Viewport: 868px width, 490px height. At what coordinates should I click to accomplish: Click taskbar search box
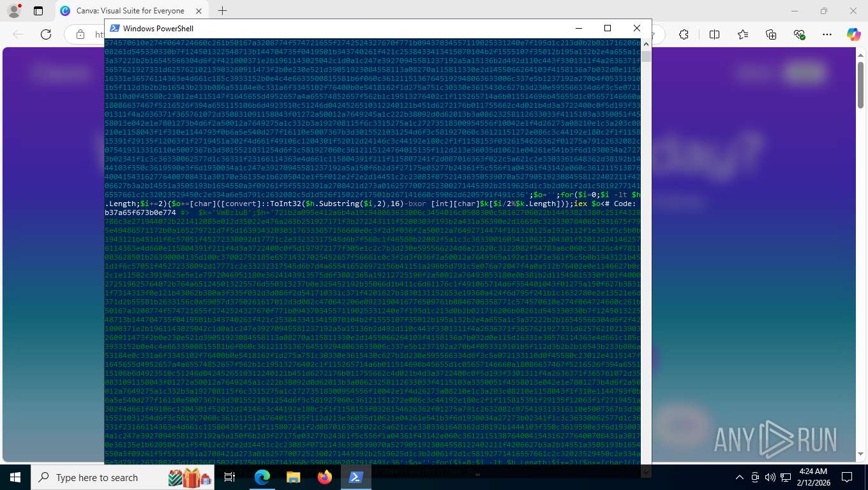[123, 477]
